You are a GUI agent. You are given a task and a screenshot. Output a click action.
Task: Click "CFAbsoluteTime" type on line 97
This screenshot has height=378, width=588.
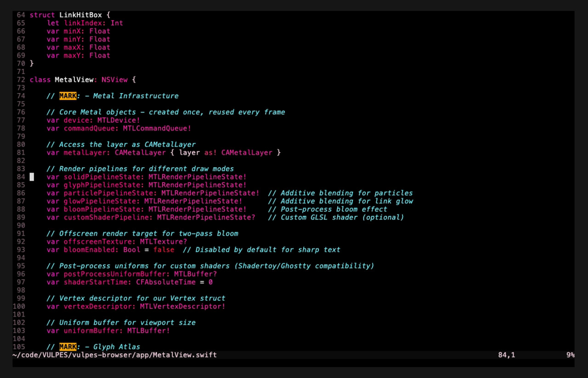(166, 282)
